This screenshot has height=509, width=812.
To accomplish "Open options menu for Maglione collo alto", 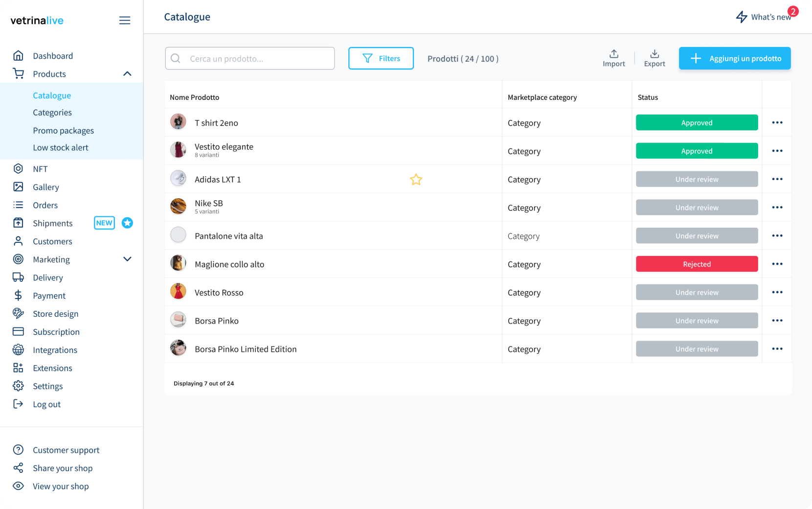I will 777,264.
